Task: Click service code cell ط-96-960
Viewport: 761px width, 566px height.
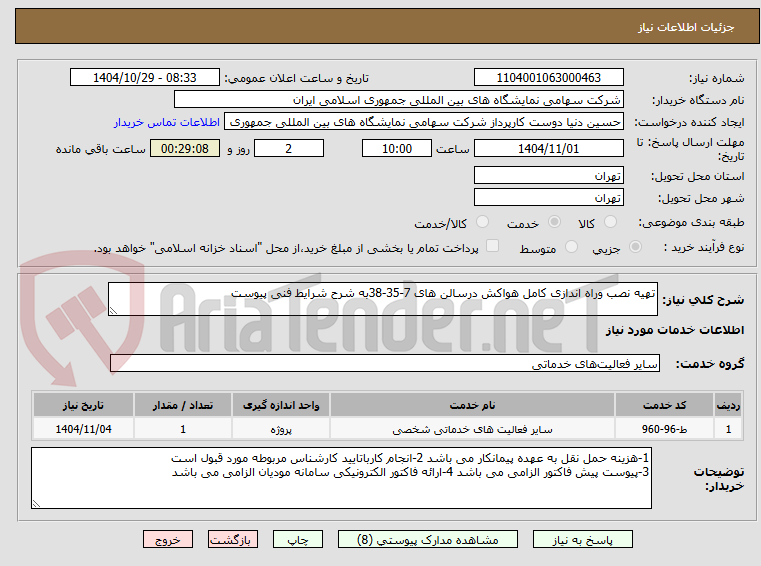Action: tap(664, 429)
